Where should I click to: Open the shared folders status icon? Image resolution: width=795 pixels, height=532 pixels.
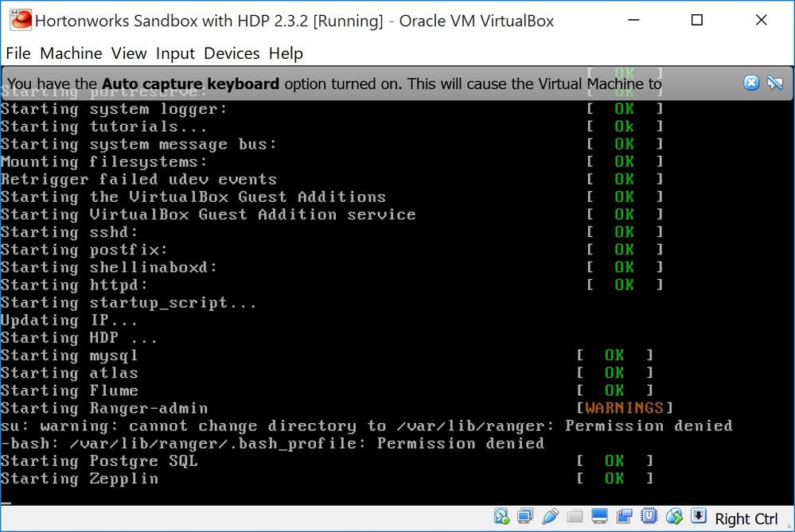pyautogui.click(x=575, y=516)
